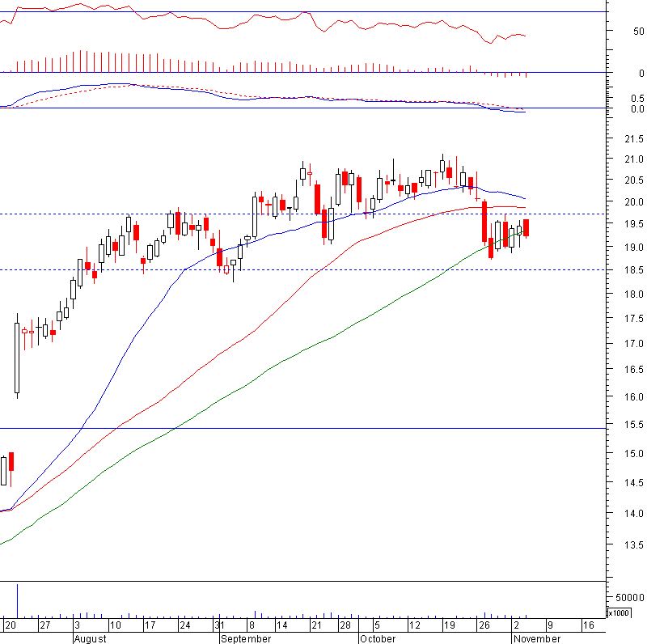Select the 19.0 price level label
This screenshot has height=644, width=647.
pyautogui.click(x=634, y=248)
